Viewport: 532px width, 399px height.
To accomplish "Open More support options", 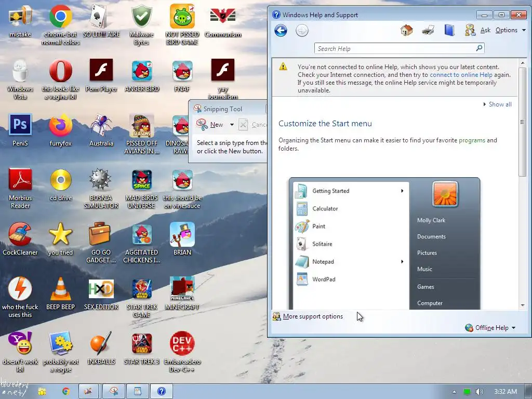I will pos(308,316).
